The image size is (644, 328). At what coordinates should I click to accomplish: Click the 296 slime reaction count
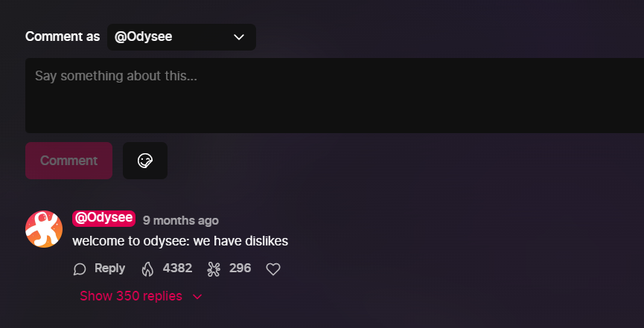click(x=240, y=268)
